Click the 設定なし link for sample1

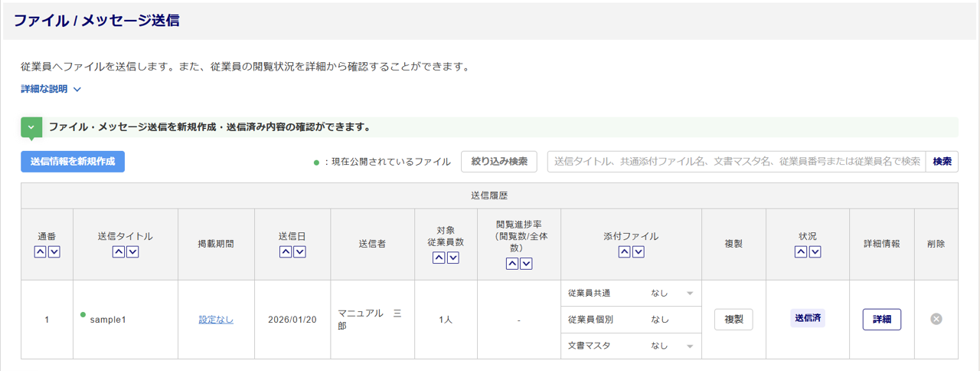click(x=216, y=320)
